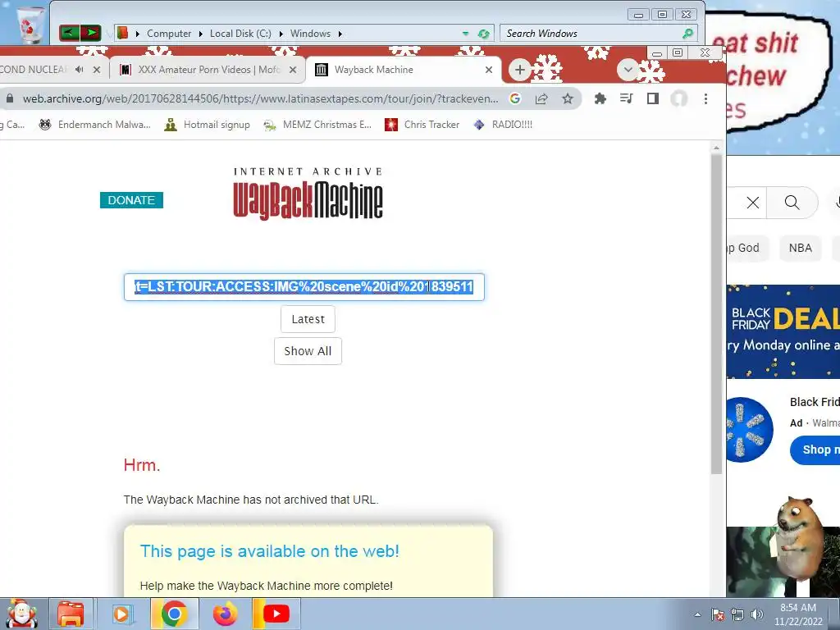Screen dimensions: 840x630
Task: Open the media player taskbar icon
Action: [x=121, y=614]
